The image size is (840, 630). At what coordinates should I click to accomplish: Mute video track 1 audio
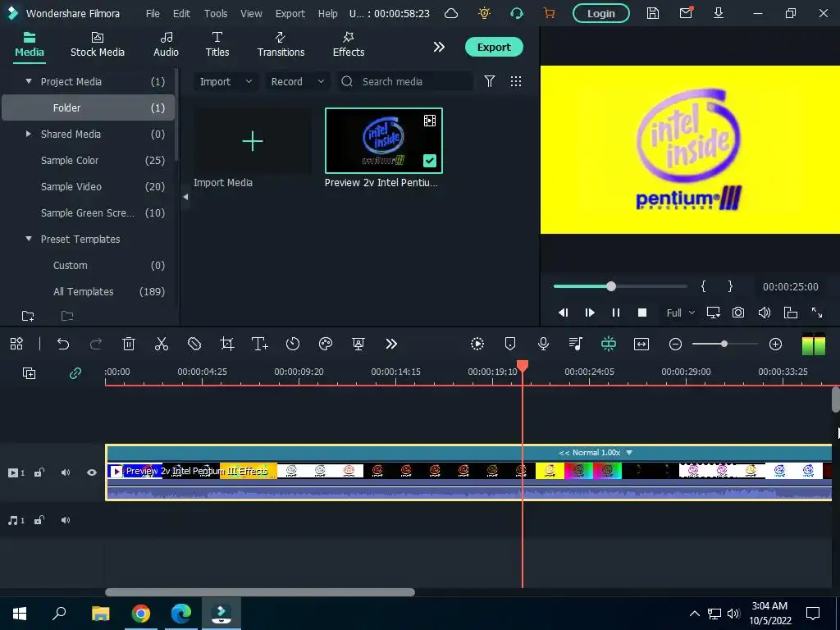(66, 472)
